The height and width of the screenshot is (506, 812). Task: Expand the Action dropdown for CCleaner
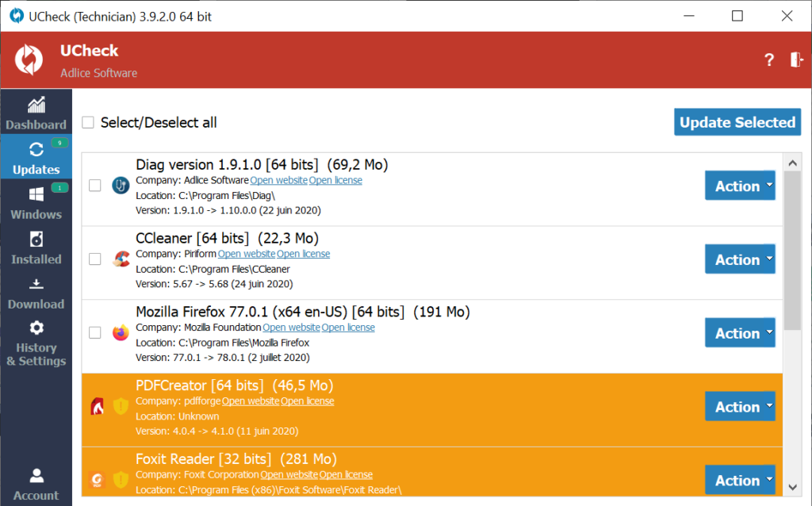click(769, 259)
